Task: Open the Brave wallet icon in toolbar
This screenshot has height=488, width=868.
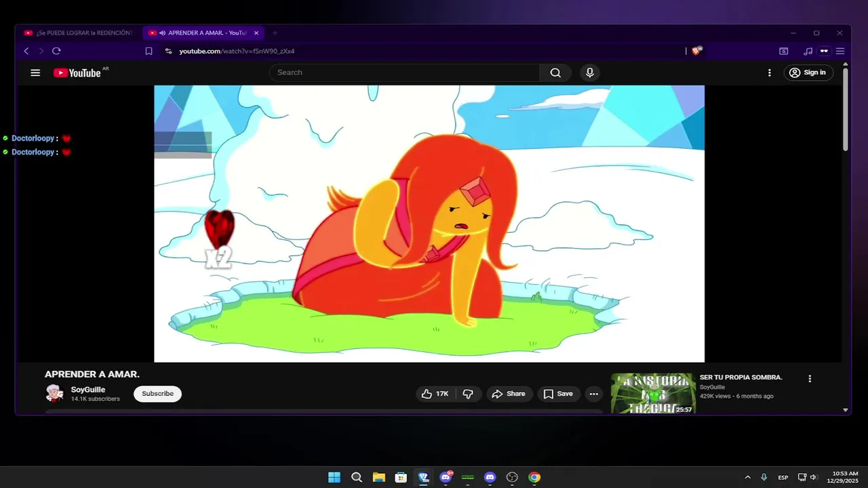Action: click(783, 51)
